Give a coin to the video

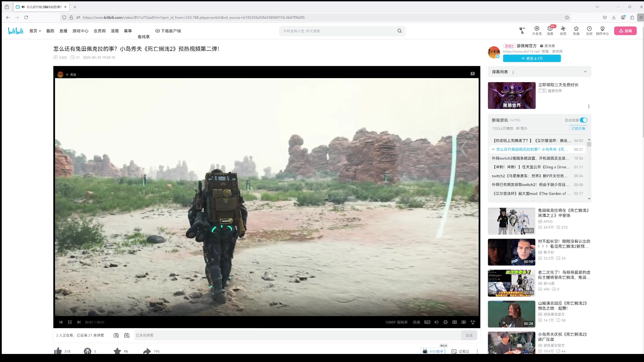(90, 351)
